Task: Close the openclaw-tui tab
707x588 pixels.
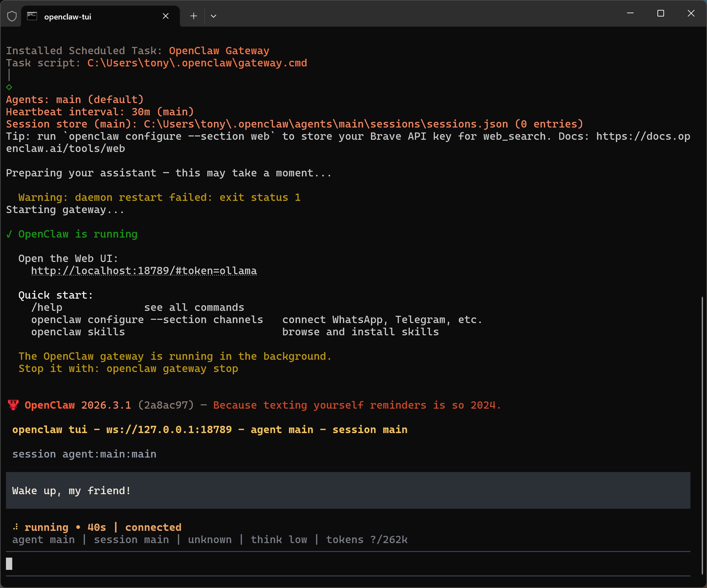Action: click(165, 16)
